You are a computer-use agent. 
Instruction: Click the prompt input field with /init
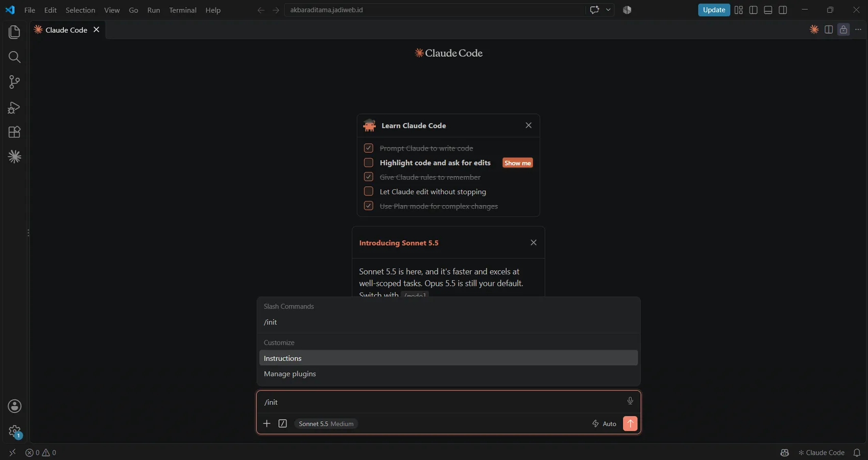[x=442, y=402]
